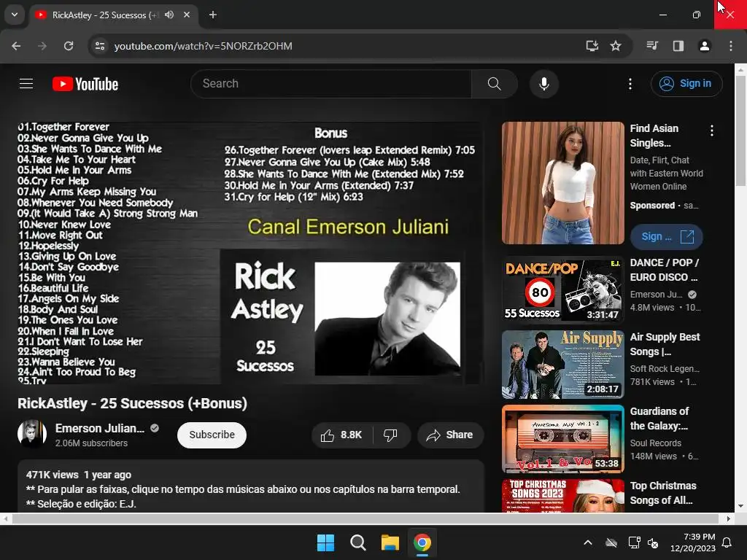Open Guardians of the Galaxy cassette thumbnail

[562, 438]
